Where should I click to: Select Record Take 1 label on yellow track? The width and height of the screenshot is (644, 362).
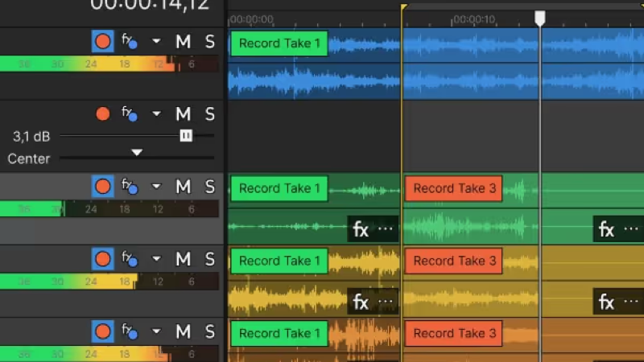pos(279,261)
